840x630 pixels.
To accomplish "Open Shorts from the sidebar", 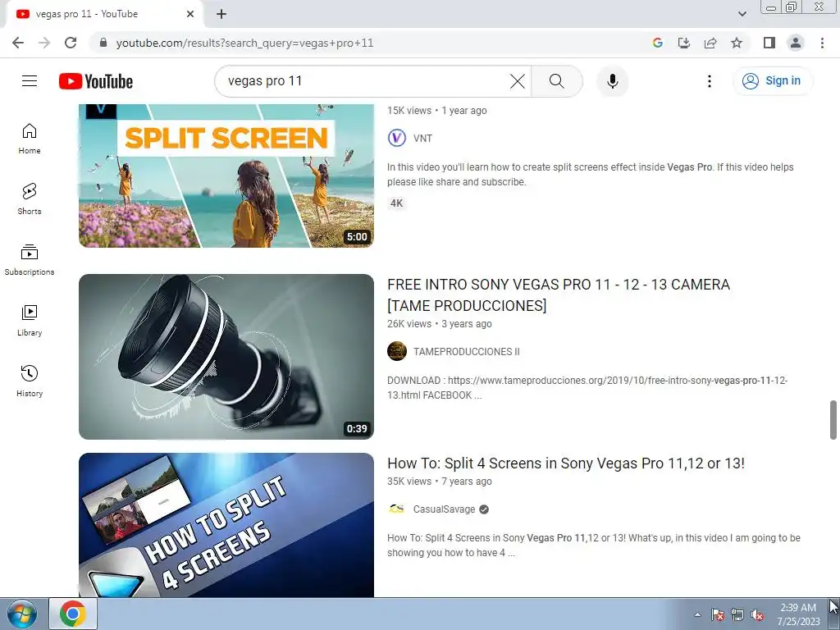I will click(x=30, y=199).
